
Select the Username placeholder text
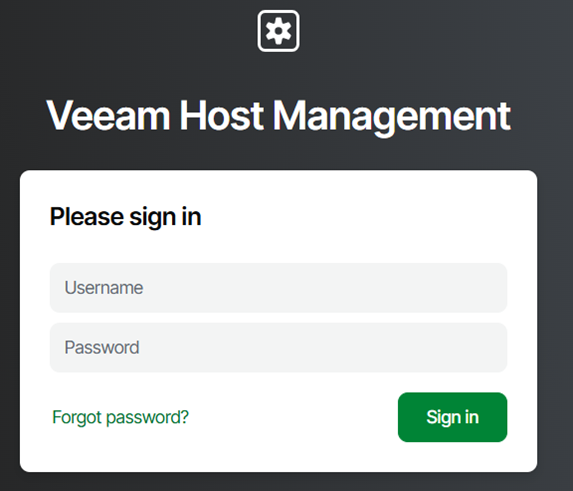pyautogui.click(x=104, y=288)
